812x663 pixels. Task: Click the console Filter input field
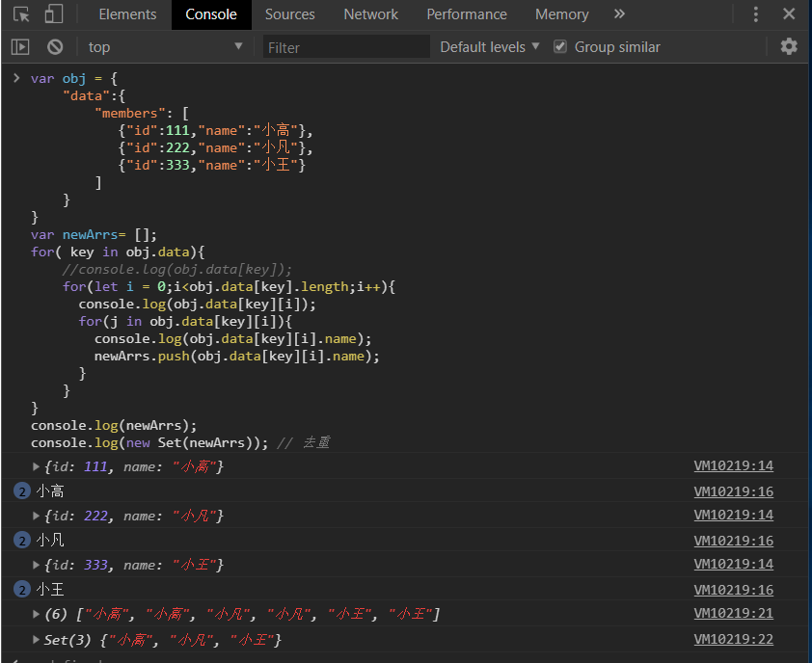pos(345,47)
